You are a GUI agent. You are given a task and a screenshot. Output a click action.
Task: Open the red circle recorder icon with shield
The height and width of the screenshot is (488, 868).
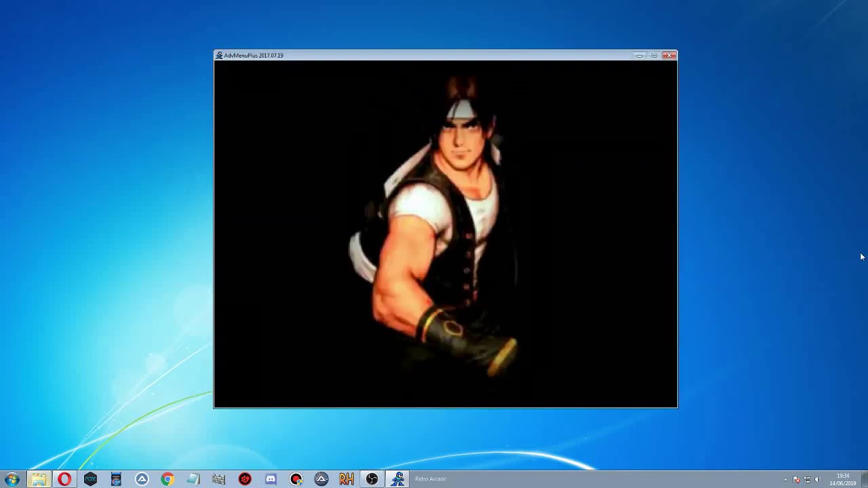pyautogui.click(x=296, y=479)
